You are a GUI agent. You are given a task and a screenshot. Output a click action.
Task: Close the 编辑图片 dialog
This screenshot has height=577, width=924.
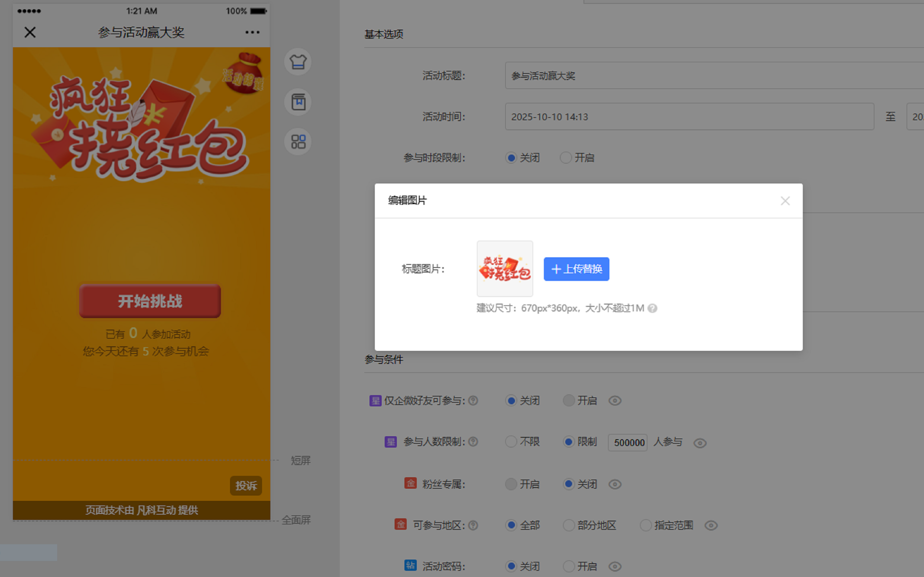(785, 201)
